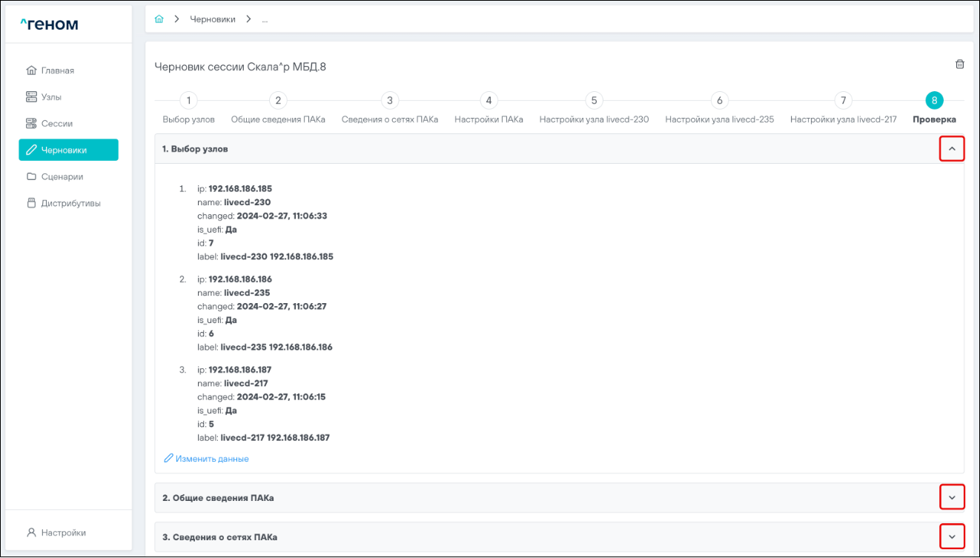This screenshot has width=980, height=558.
Task: Click Черновики in the breadcrumb
Action: coord(212,19)
